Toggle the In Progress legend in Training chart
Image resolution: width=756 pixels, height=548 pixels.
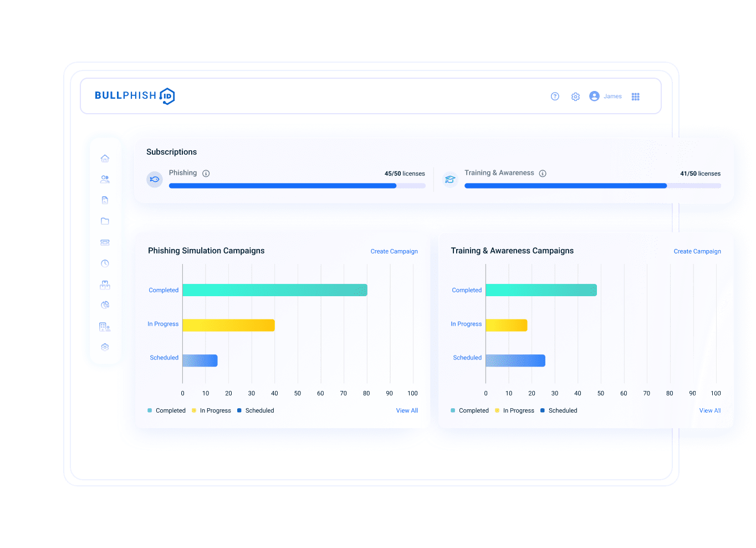[514, 410]
